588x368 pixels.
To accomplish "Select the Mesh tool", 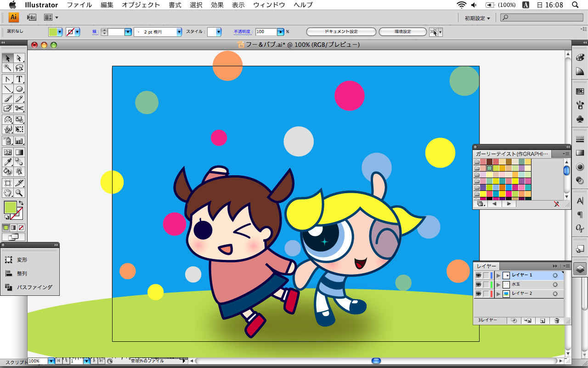I will pos(8,152).
